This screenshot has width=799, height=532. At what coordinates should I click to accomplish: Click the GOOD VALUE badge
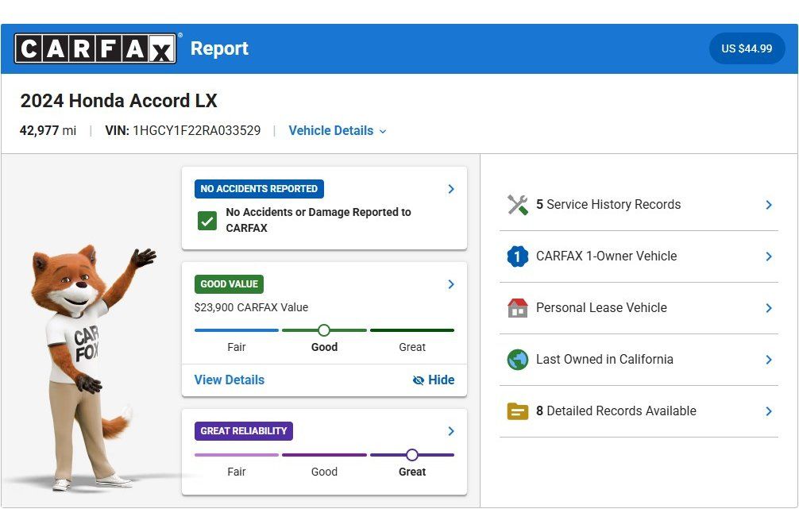pos(229,284)
